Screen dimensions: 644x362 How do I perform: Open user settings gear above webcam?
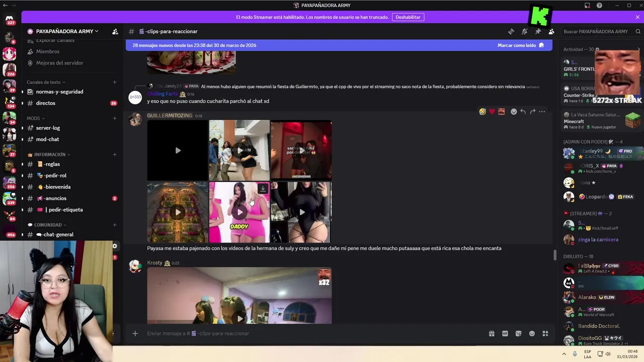[x=115, y=246]
